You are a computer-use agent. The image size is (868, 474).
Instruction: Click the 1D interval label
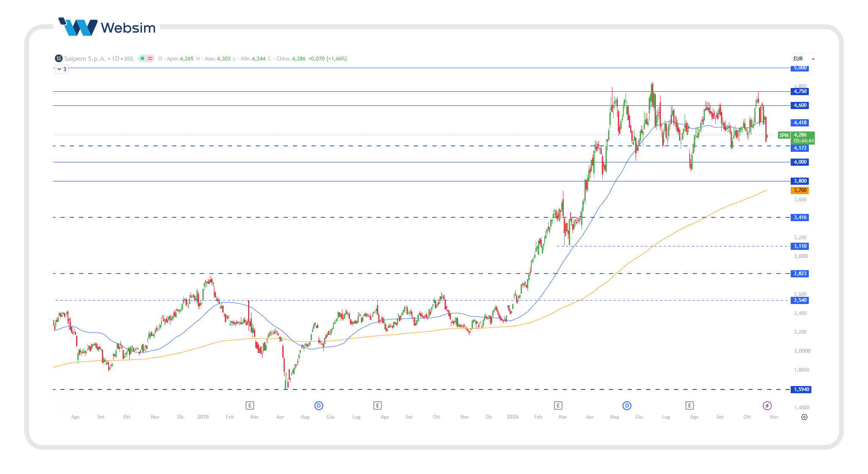115,58
